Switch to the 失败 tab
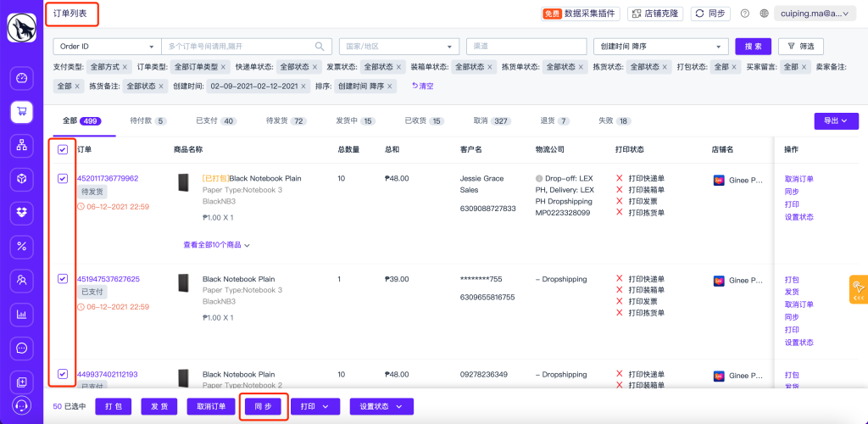Viewport: 868px width, 424px height. click(615, 120)
